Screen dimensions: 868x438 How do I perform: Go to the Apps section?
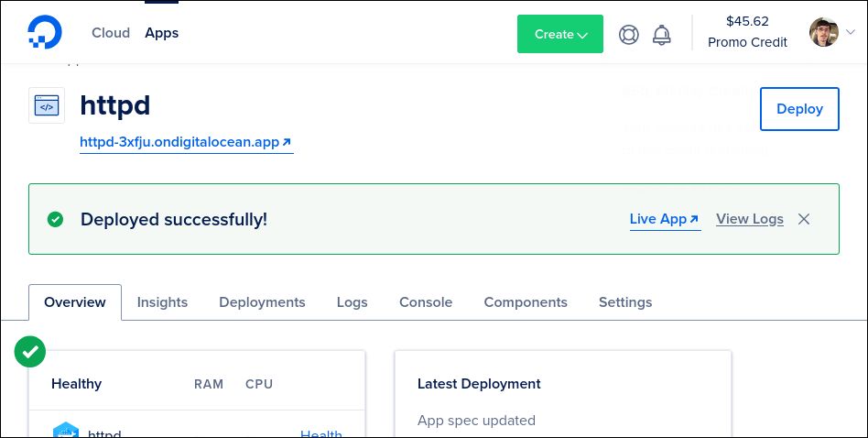point(162,33)
